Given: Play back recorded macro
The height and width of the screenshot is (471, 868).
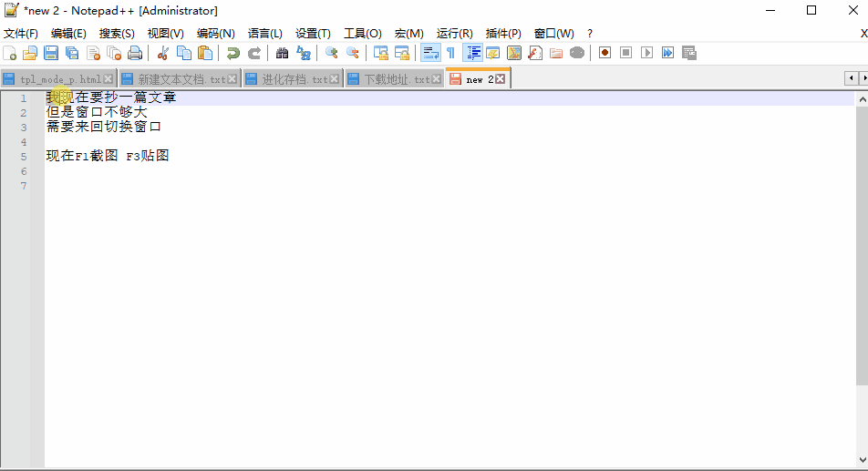Looking at the screenshot, I should coord(647,53).
